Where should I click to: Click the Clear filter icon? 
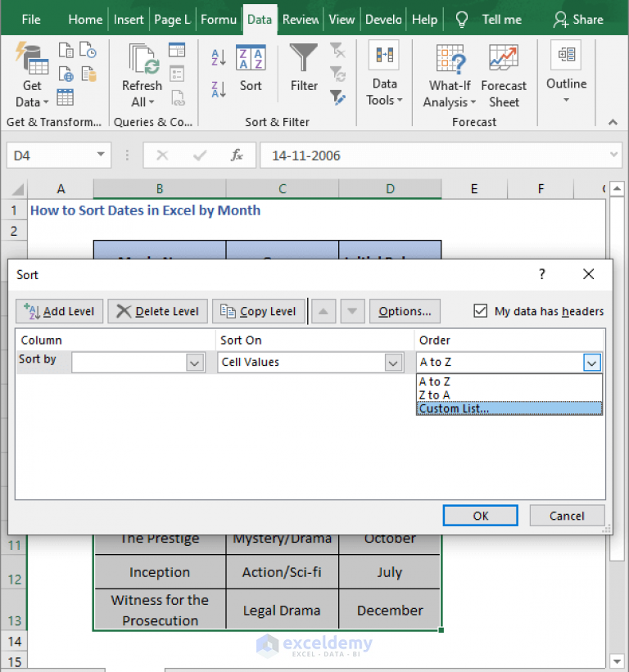pyautogui.click(x=337, y=51)
